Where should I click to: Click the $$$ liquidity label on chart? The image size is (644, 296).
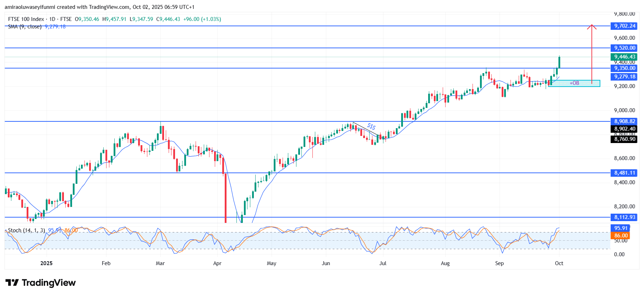(371, 126)
